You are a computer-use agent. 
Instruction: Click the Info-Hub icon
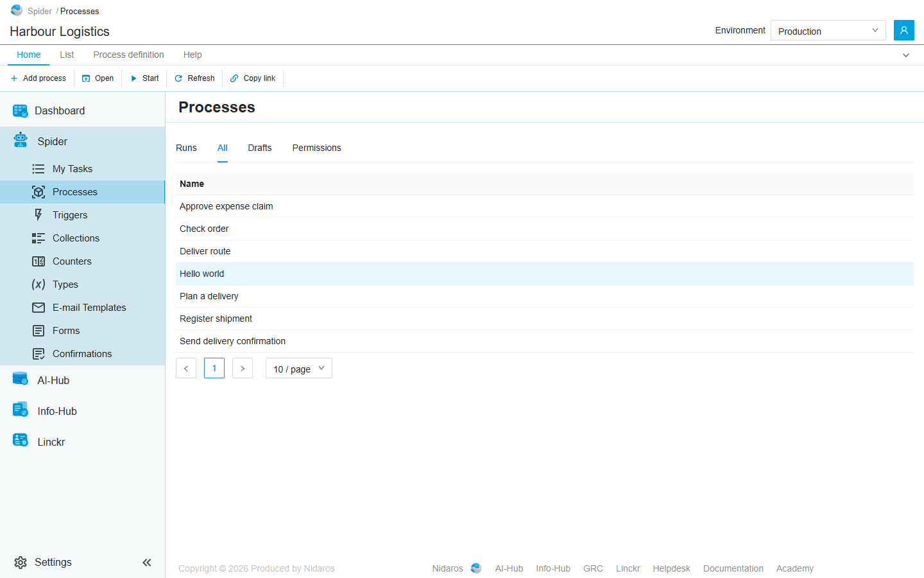21,409
